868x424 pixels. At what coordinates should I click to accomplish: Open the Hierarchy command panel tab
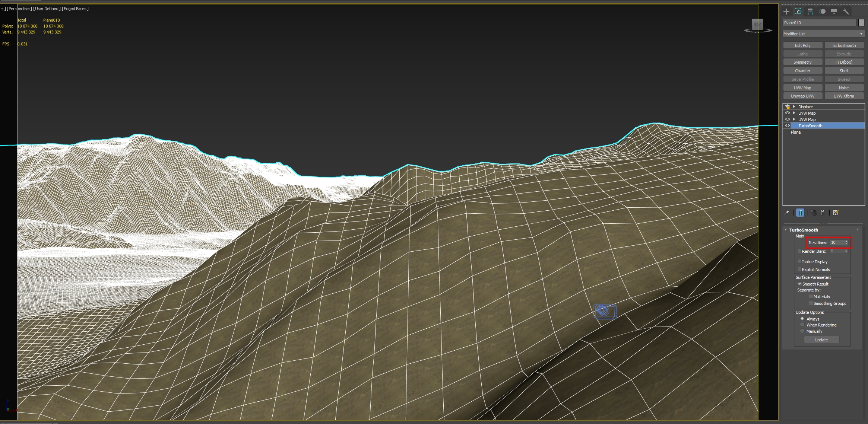pyautogui.click(x=810, y=12)
